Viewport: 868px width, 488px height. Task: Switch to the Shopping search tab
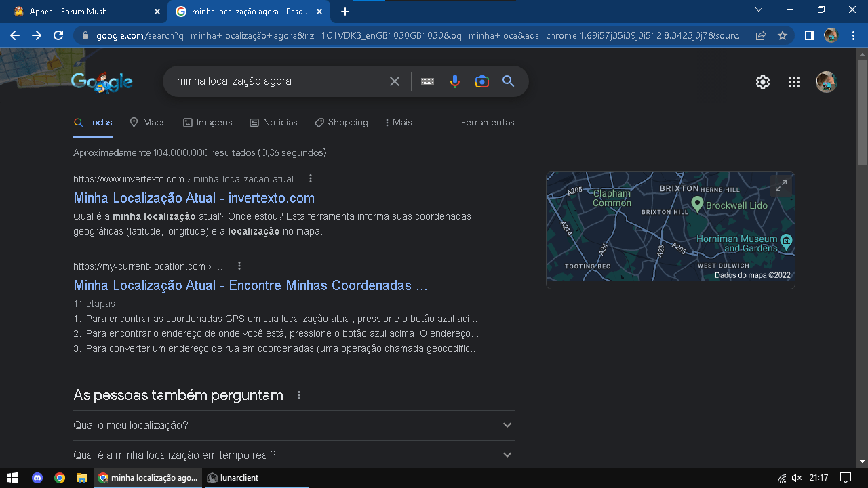coord(341,123)
